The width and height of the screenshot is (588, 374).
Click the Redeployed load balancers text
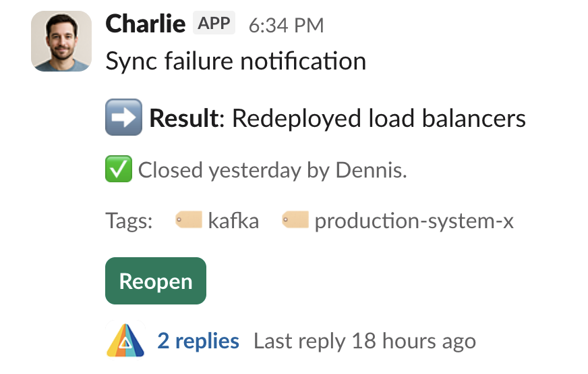click(378, 119)
